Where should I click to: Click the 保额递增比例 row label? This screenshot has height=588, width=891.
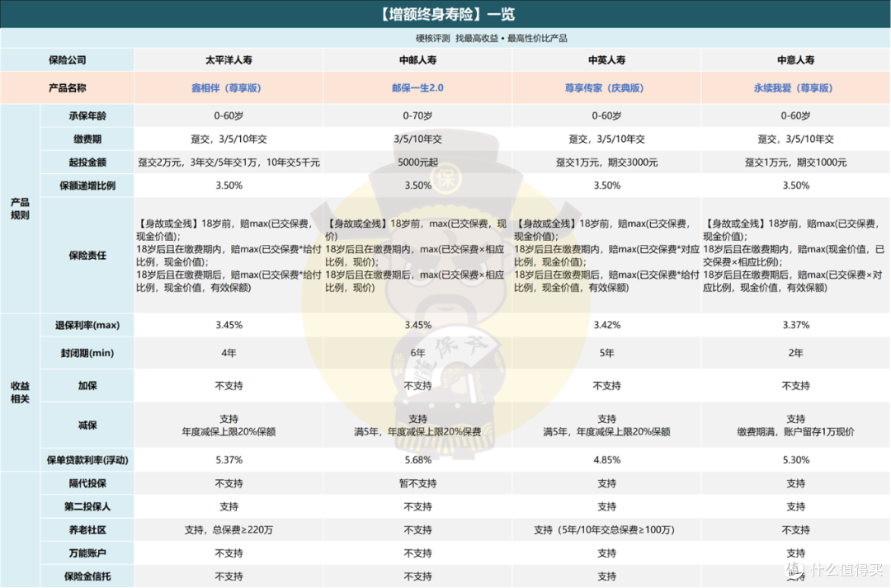(87, 186)
